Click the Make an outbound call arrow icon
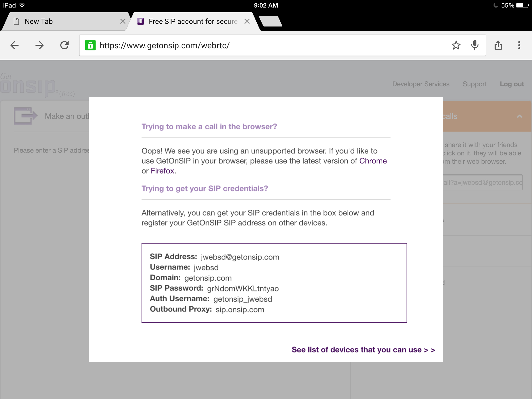This screenshot has width=532, height=399. click(25, 116)
